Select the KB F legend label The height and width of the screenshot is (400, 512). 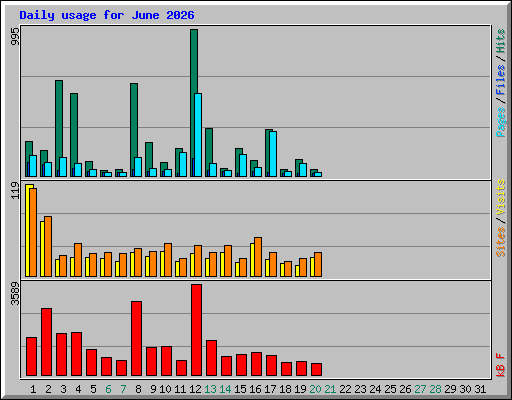[x=501, y=365]
